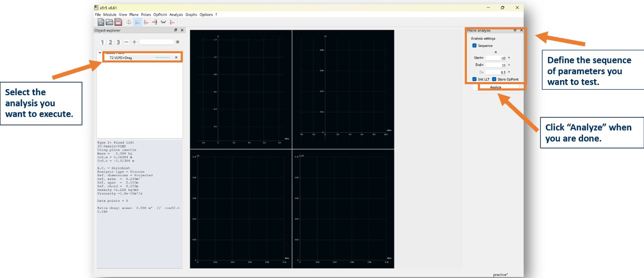Open the Polars menu
The width and height of the screenshot is (644, 278).
(x=146, y=15)
